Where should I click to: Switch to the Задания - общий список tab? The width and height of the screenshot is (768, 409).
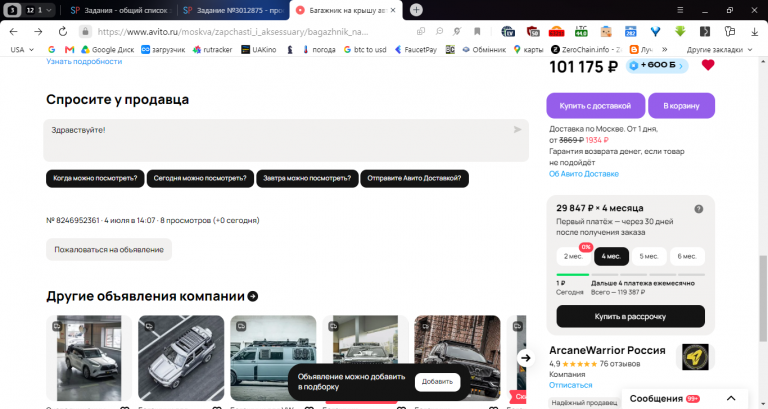[x=119, y=10]
